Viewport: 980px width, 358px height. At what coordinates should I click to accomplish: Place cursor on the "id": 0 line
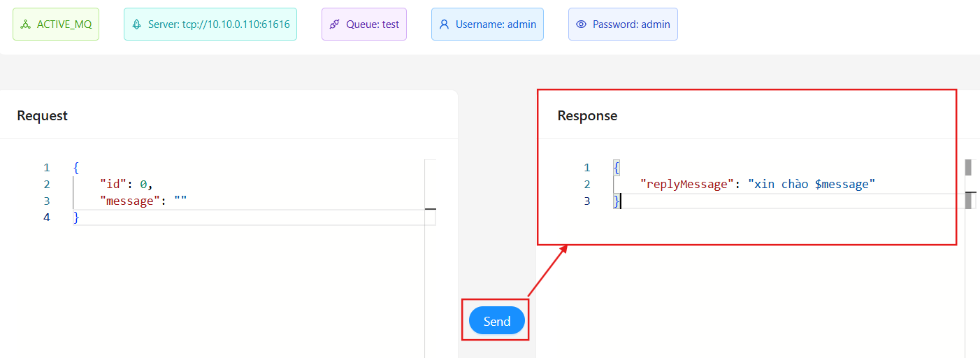tap(127, 185)
